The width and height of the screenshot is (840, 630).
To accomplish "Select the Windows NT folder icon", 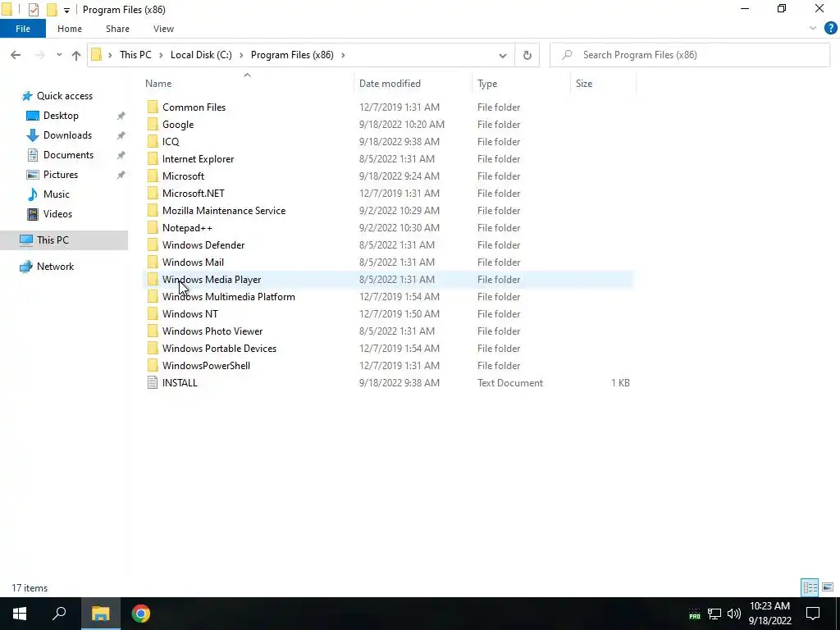I will (x=153, y=314).
